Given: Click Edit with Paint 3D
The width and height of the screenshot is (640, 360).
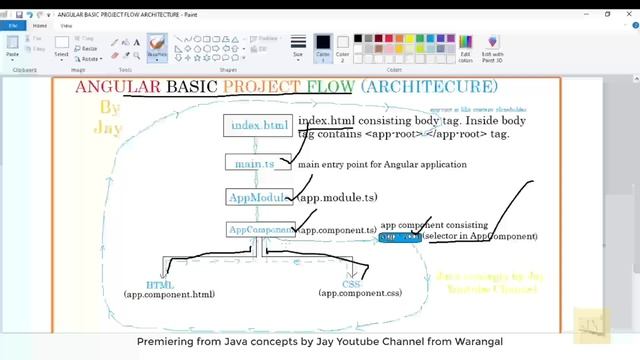Looking at the screenshot, I should point(492,49).
